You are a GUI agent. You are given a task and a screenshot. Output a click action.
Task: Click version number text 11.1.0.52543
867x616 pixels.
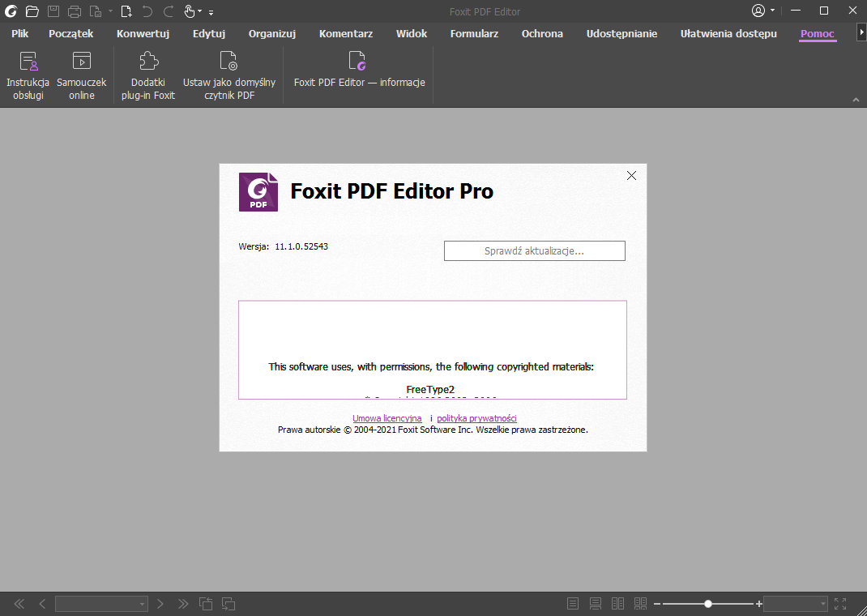pos(301,246)
